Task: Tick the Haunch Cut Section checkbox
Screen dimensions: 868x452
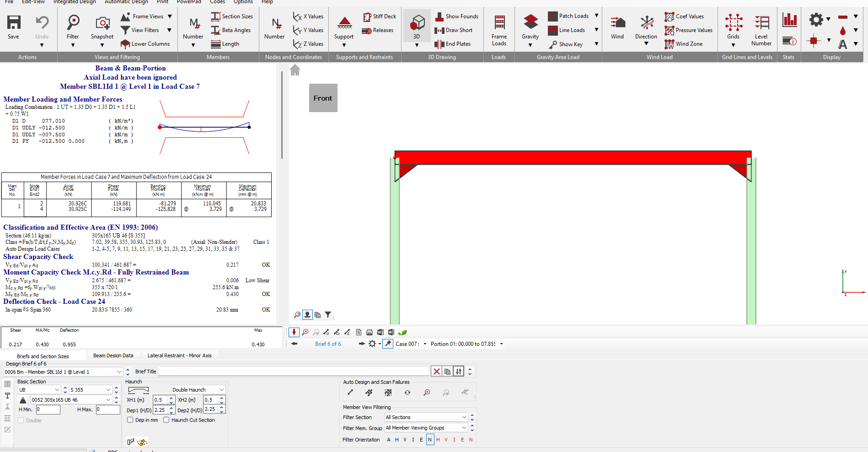Action: [x=166, y=420]
